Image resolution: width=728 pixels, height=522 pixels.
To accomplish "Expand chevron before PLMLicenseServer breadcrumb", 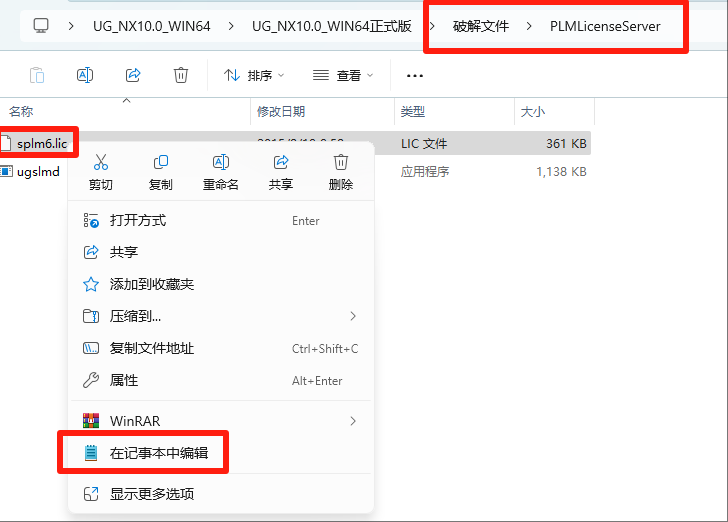I will click(x=529, y=26).
